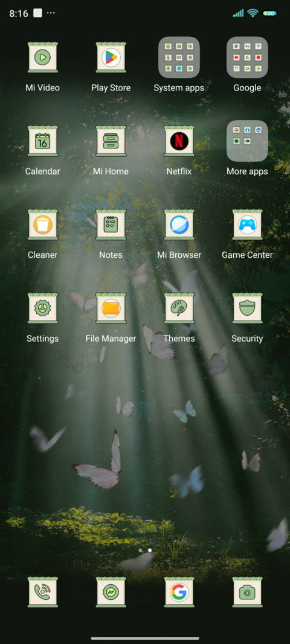Launch the Mi Home app
The image size is (290, 644).
[111, 141]
